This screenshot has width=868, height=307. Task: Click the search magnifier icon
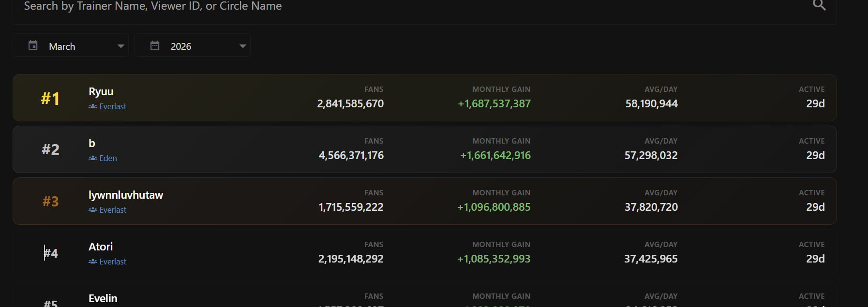click(x=819, y=5)
